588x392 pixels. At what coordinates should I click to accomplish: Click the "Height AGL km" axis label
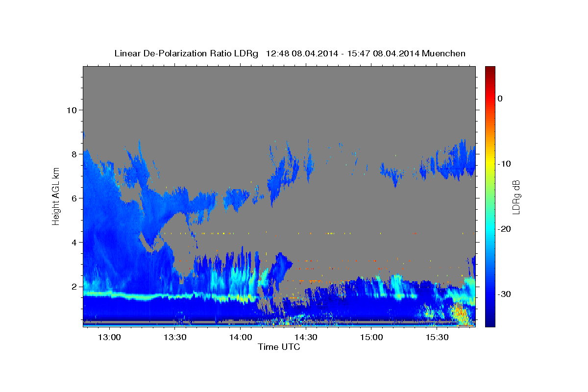click(x=56, y=196)
